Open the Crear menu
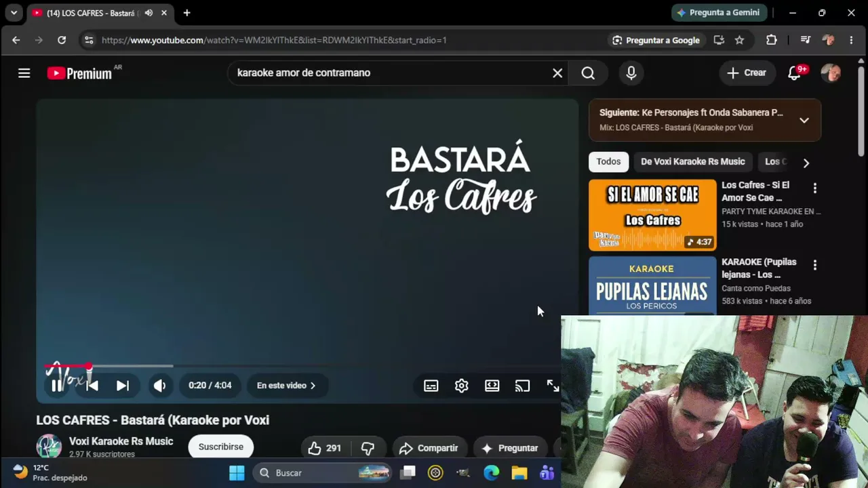 747,73
